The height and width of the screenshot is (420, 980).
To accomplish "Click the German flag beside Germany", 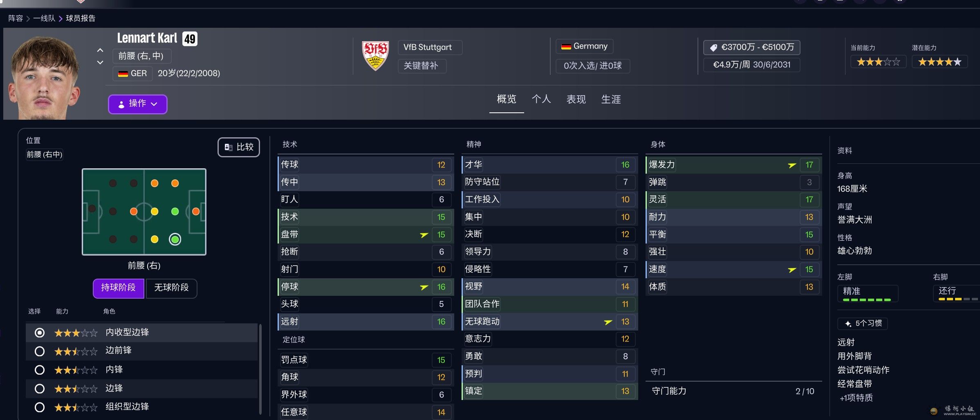I will point(566,47).
